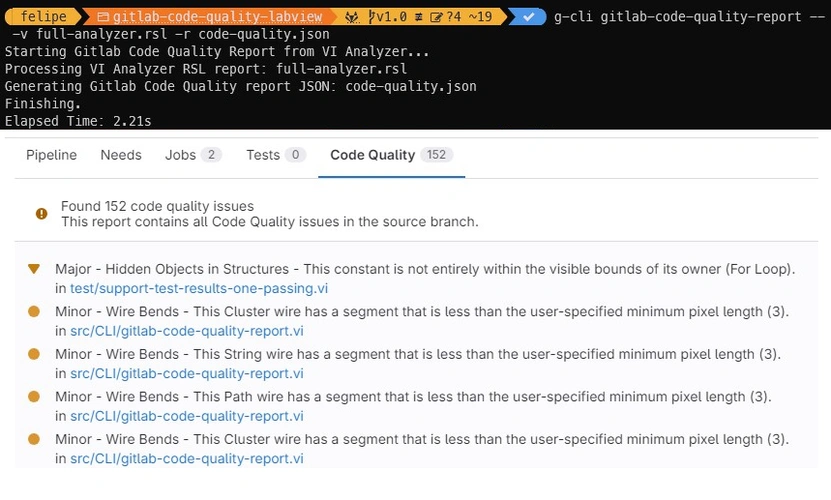Screen dimensions: 831x500
Task: Click 'Processing VI Analyzer RSL report' line
Action: point(206,69)
